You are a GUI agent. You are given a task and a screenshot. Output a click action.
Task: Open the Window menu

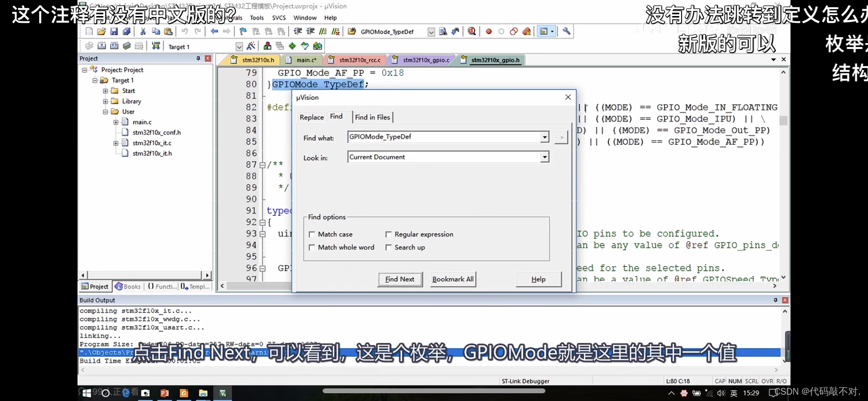[305, 18]
